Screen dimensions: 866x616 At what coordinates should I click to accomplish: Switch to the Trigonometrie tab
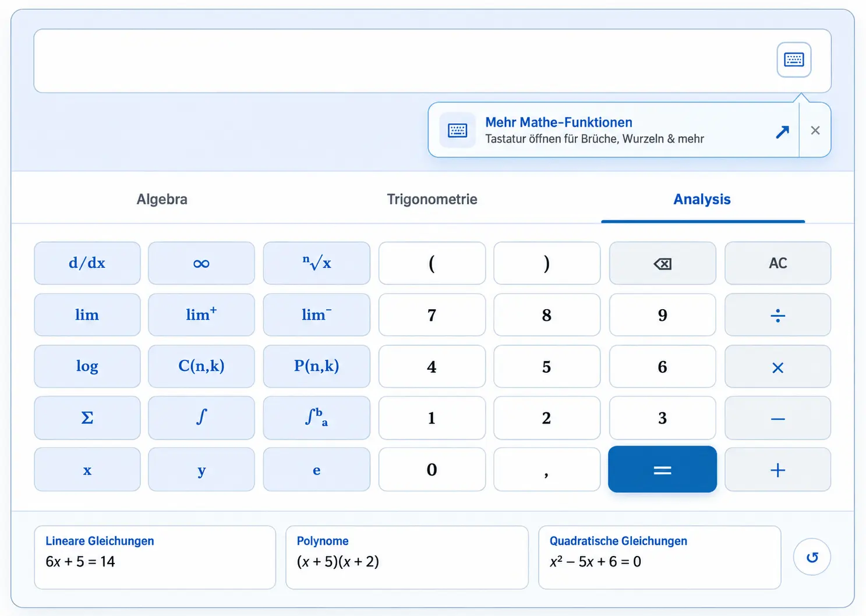click(x=432, y=199)
